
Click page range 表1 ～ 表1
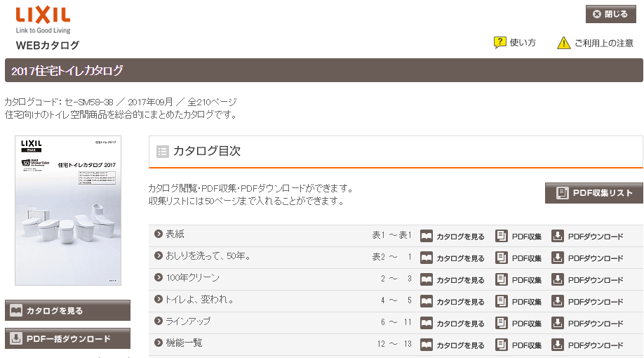[x=392, y=235]
